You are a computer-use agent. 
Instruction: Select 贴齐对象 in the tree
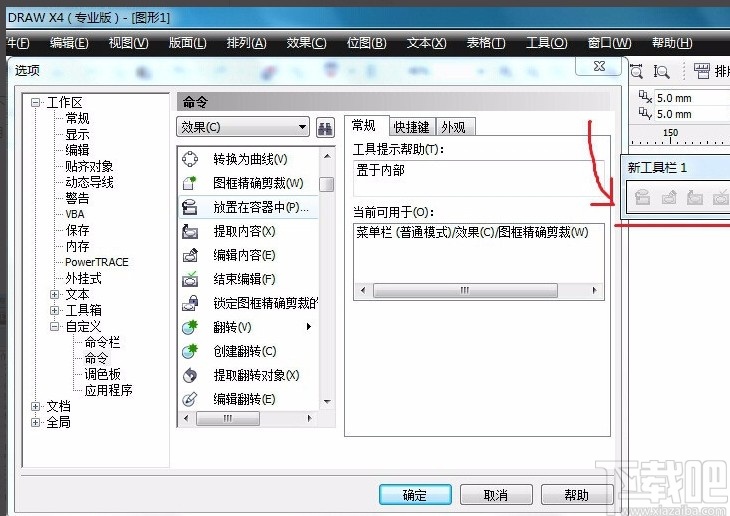coord(89,166)
